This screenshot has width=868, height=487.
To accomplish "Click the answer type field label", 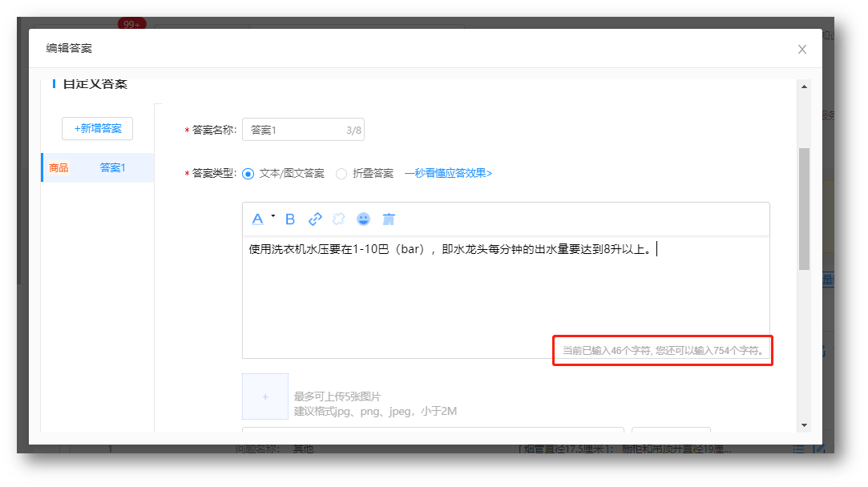I will [214, 174].
